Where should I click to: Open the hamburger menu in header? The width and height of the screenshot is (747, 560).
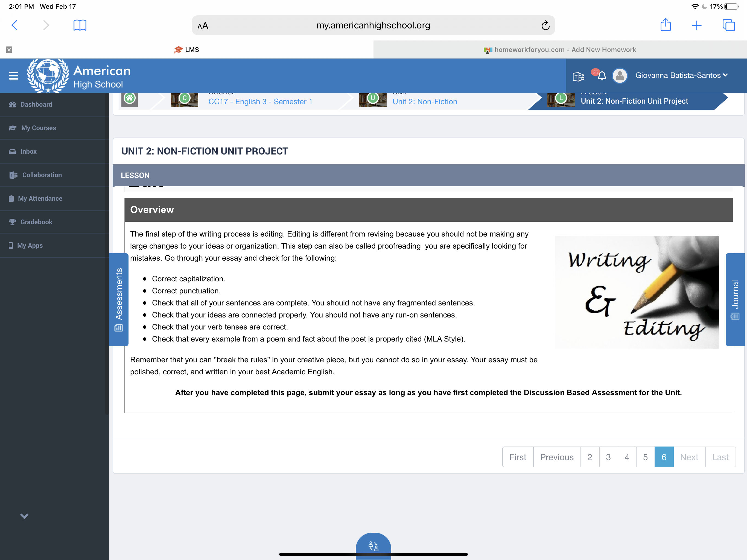[13, 76]
